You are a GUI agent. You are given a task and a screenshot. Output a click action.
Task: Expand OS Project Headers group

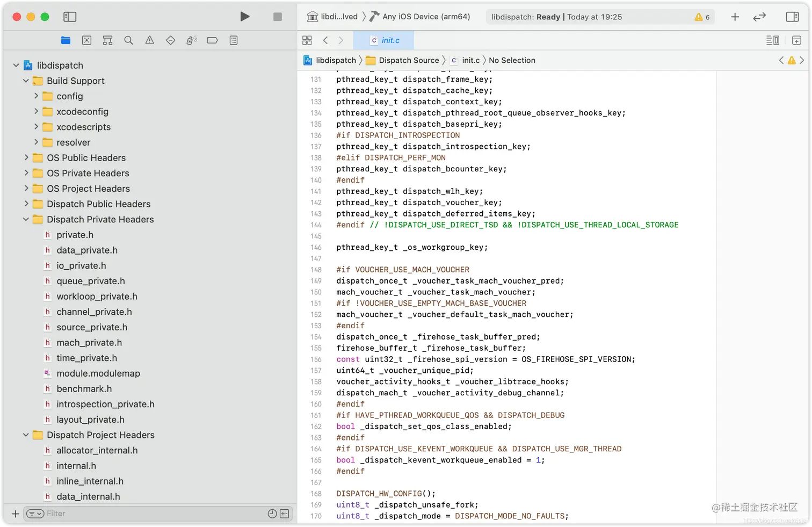coord(26,188)
